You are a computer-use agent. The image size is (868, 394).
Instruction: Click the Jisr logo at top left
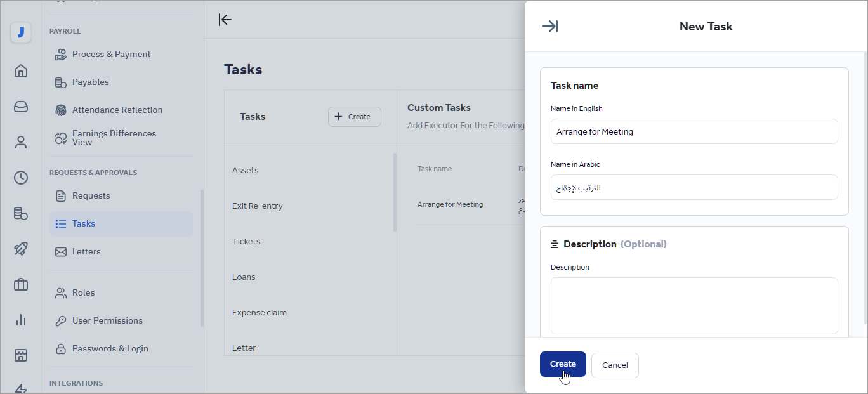[x=21, y=32]
